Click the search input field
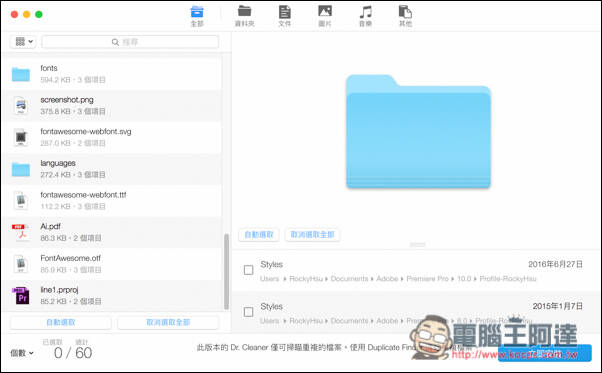 coord(130,42)
